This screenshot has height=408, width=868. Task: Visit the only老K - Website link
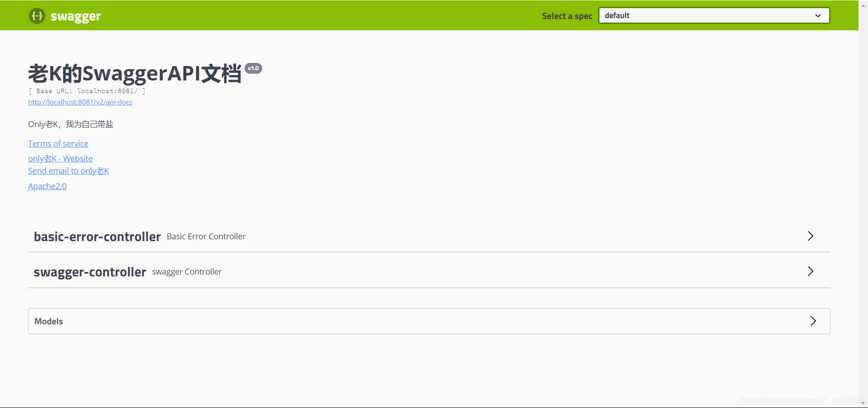pos(60,159)
